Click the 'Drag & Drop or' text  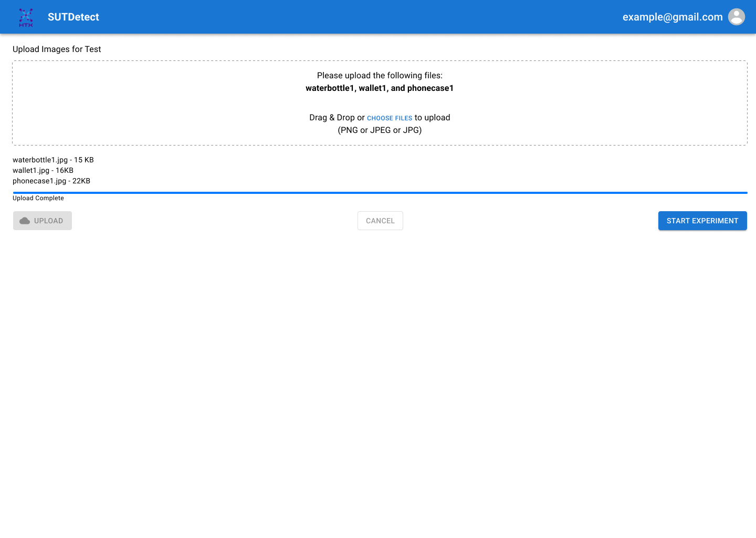pyautogui.click(x=337, y=118)
